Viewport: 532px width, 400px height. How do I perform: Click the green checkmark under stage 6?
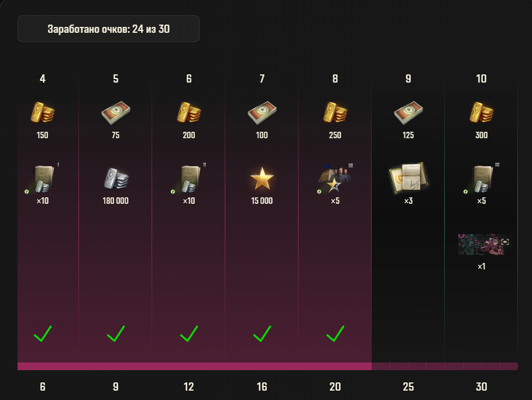(x=189, y=333)
